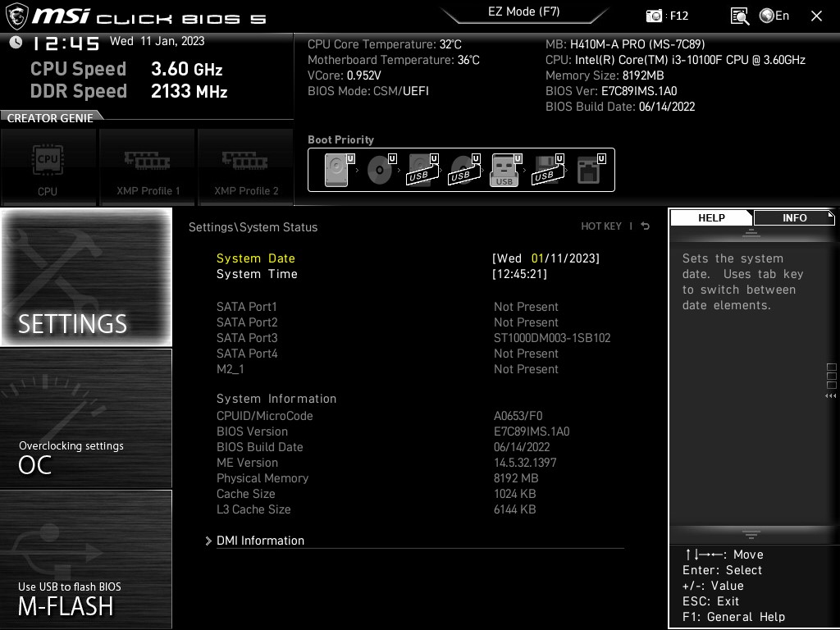
Task: Open the M-FLASH BIOS flash section
Action: click(86, 559)
